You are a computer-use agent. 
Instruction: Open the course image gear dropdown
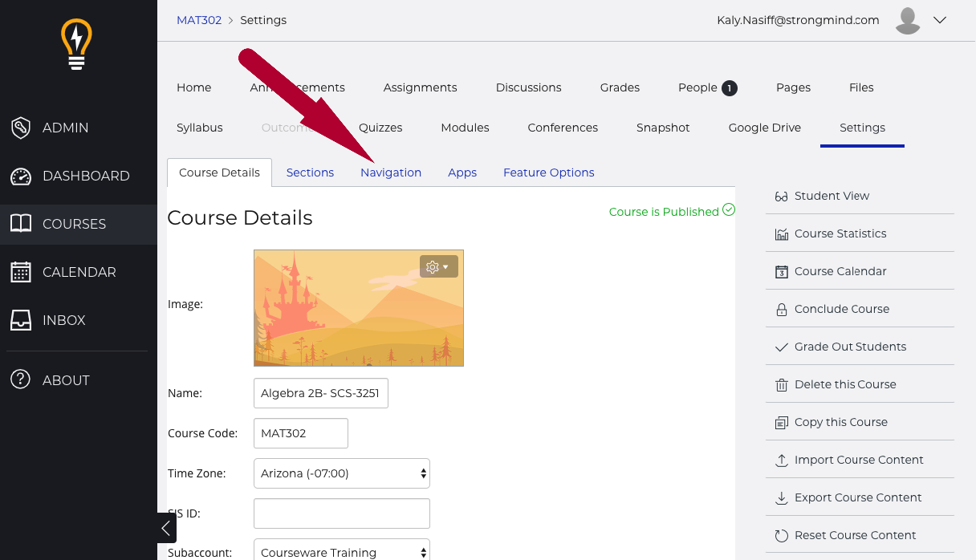tap(438, 267)
